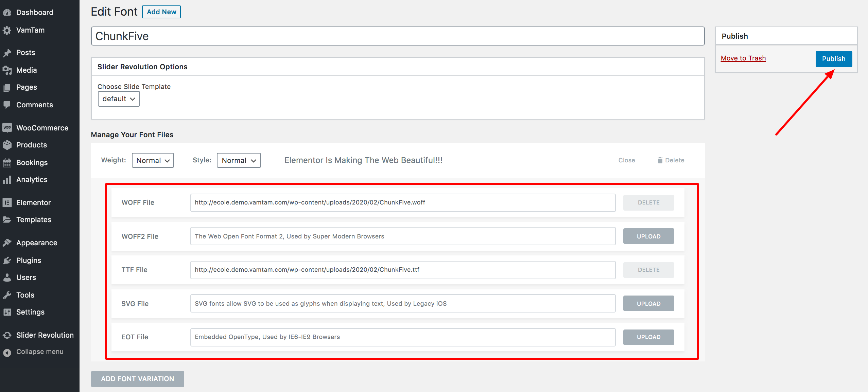
Task: Open the font Style dropdown
Action: (239, 160)
